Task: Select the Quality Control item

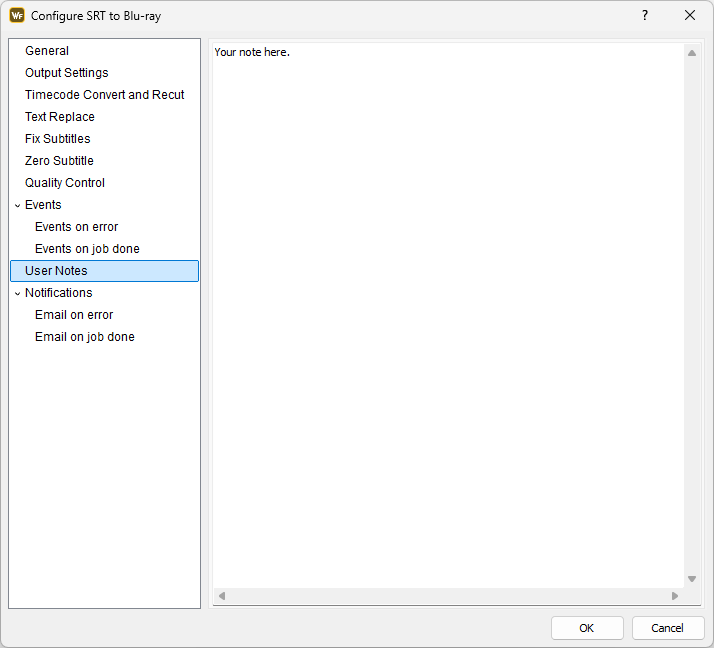Action: pyautogui.click(x=64, y=183)
